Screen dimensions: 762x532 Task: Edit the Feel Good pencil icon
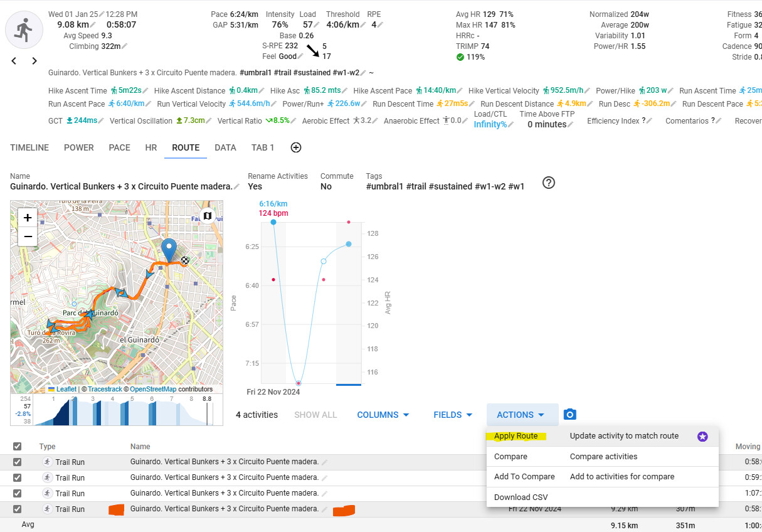(300, 57)
